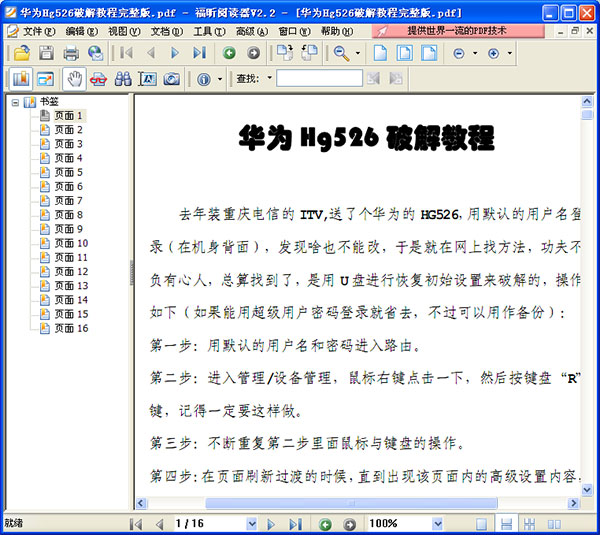Select bookmark 页面 1
The image size is (600, 535).
(x=68, y=116)
